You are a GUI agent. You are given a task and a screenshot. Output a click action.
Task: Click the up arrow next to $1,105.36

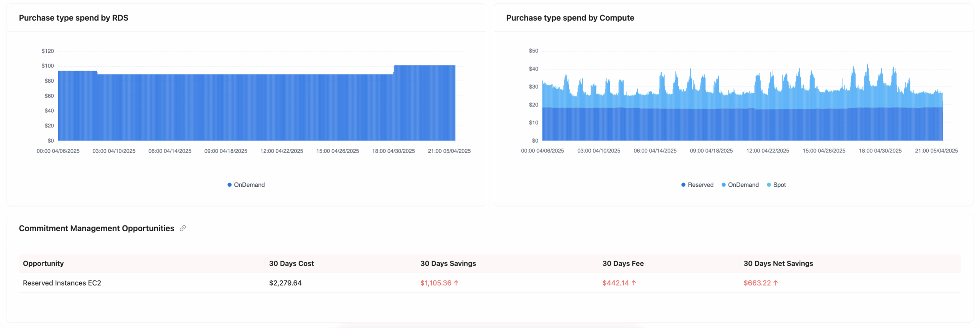coord(456,283)
